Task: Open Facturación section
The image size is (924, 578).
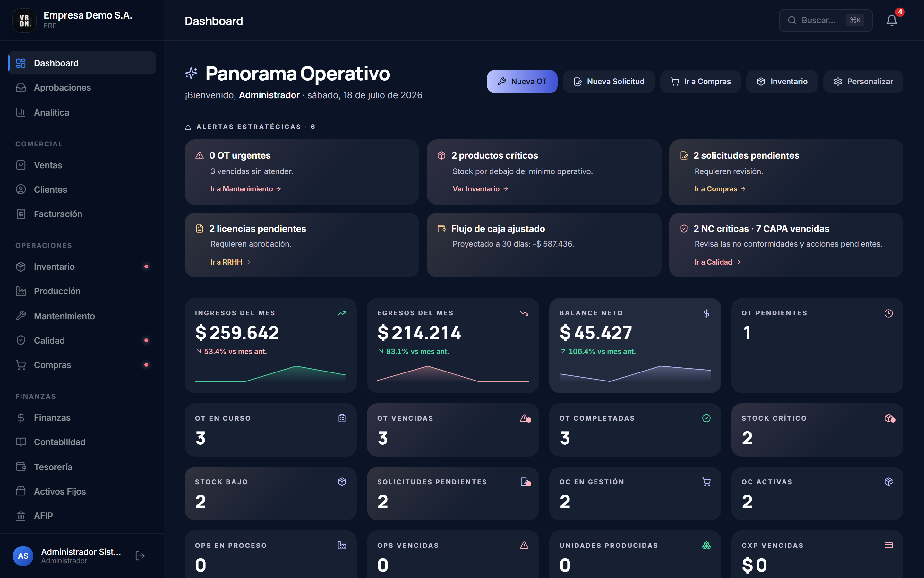Action: [x=82, y=214]
